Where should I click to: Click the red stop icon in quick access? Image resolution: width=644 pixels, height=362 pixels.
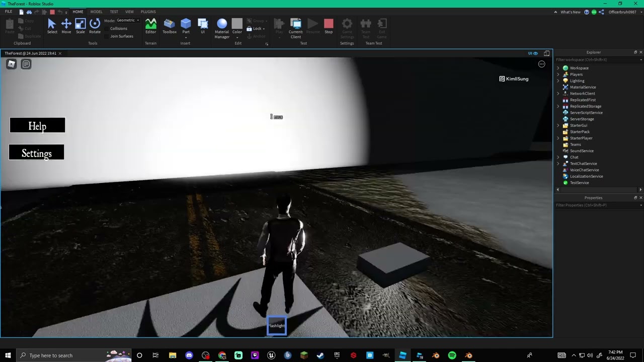(52, 12)
